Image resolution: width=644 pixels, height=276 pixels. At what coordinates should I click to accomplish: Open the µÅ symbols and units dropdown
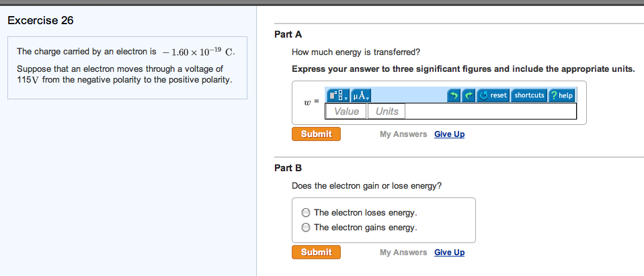(361, 95)
